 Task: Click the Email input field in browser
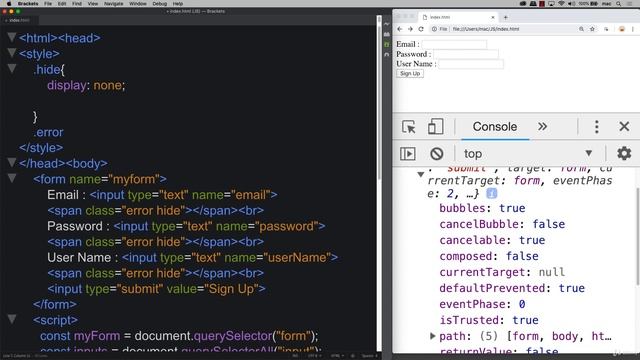[454, 44]
